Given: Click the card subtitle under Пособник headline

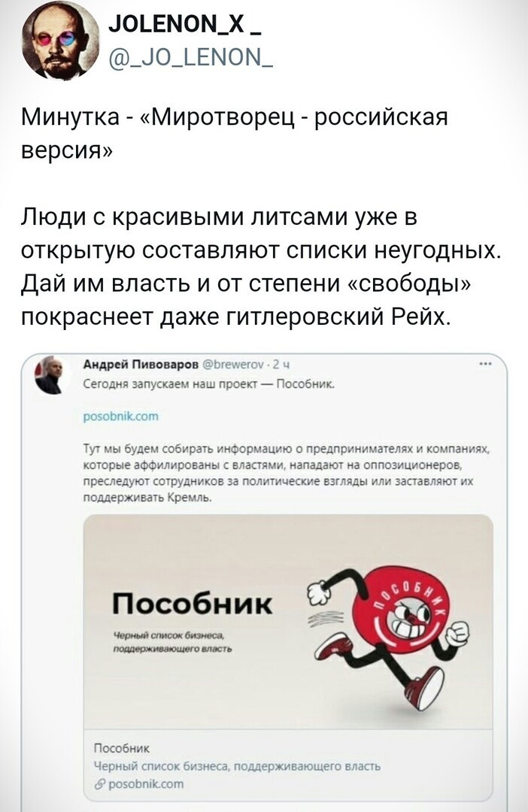Looking at the screenshot, I should (172, 643).
